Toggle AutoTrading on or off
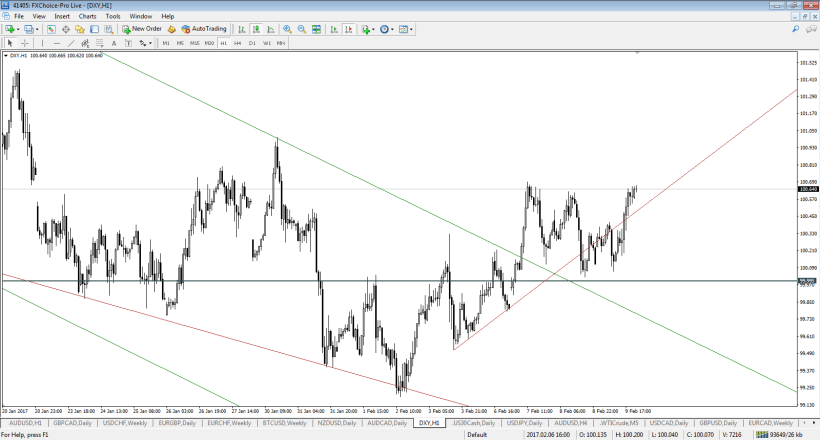 tap(204, 29)
